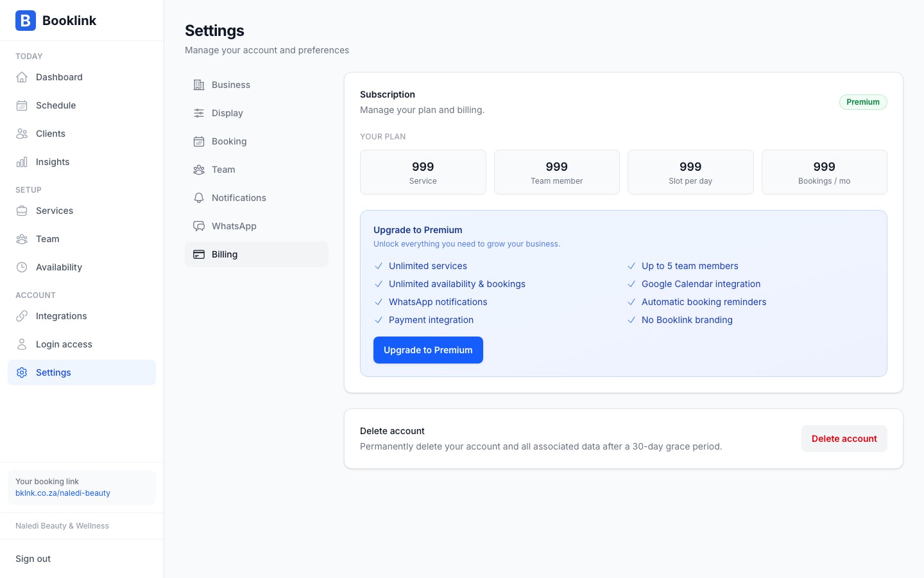Click the 999 Bookings / mo card
Screen dimensions: 924x578
click(x=825, y=172)
